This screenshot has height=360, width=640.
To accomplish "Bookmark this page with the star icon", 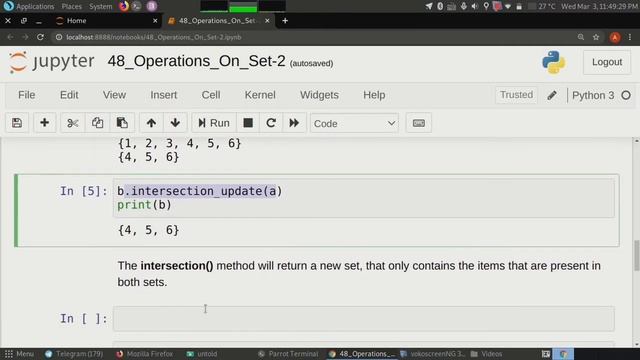I will pos(596,37).
